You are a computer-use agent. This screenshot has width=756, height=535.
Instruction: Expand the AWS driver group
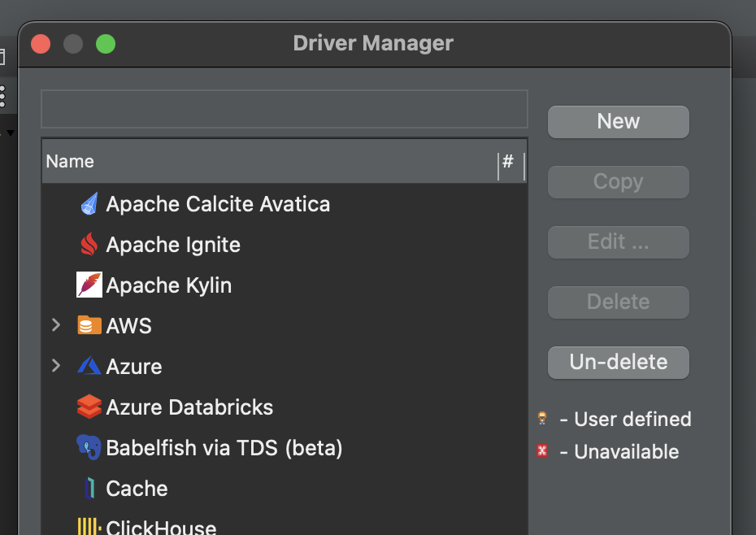(x=56, y=326)
